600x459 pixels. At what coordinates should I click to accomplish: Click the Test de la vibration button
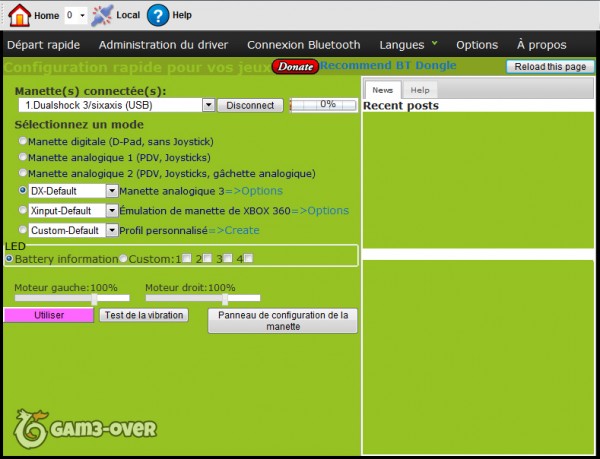pyautogui.click(x=144, y=315)
